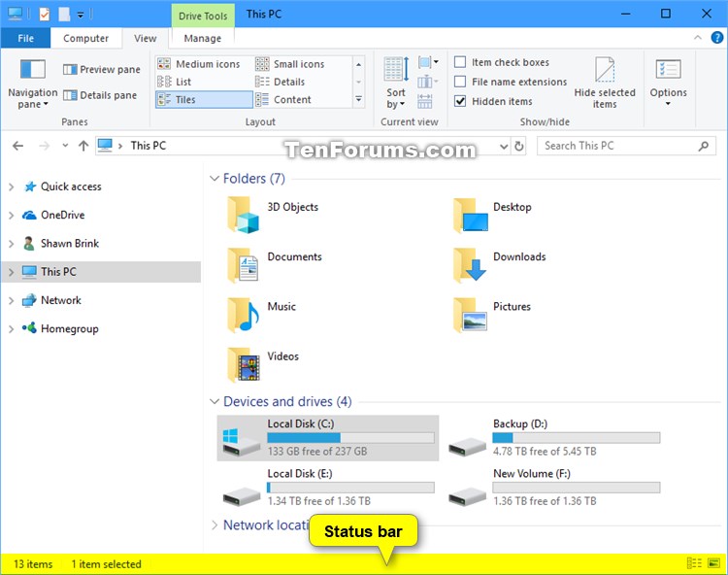
Task: Switch to the View tab
Action: pyautogui.click(x=146, y=38)
